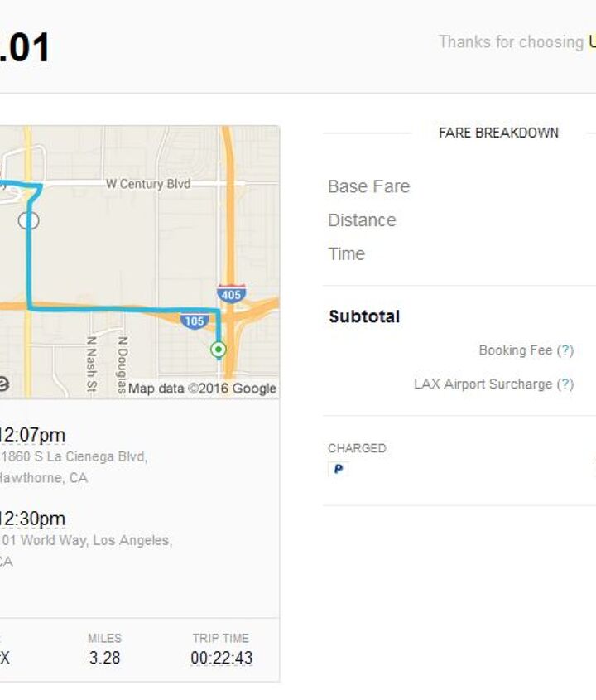Viewport: 596px width, 700px height.
Task: Open the Booking Fee help question mark
Action: tap(565, 350)
